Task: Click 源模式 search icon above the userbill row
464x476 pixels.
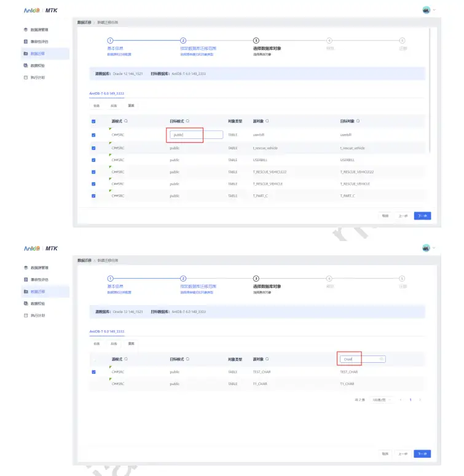Action: tap(126, 121)
